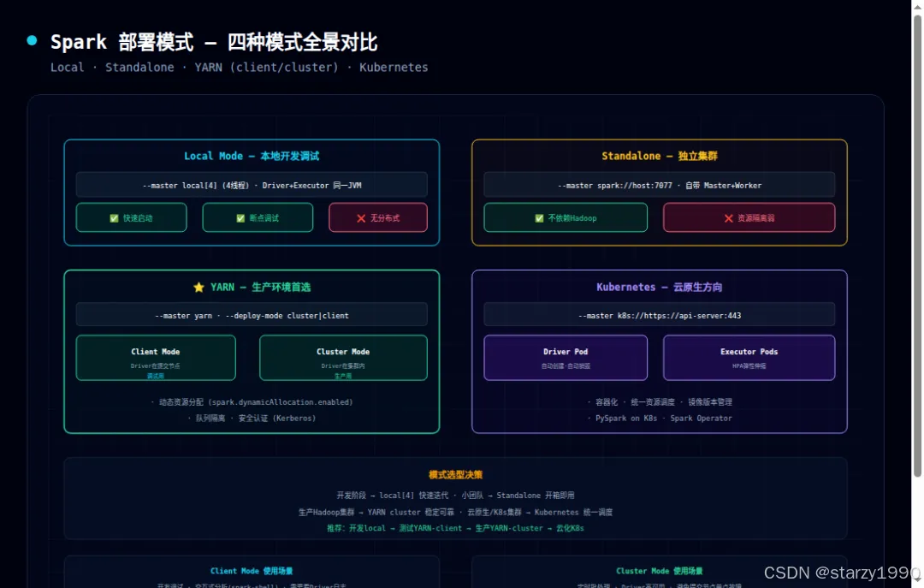Image resolution: width=924 pixels, height=588 pixels.
Task: Click the heading 'Local Mode — 本地开发调试'
Action: point(252,157)
